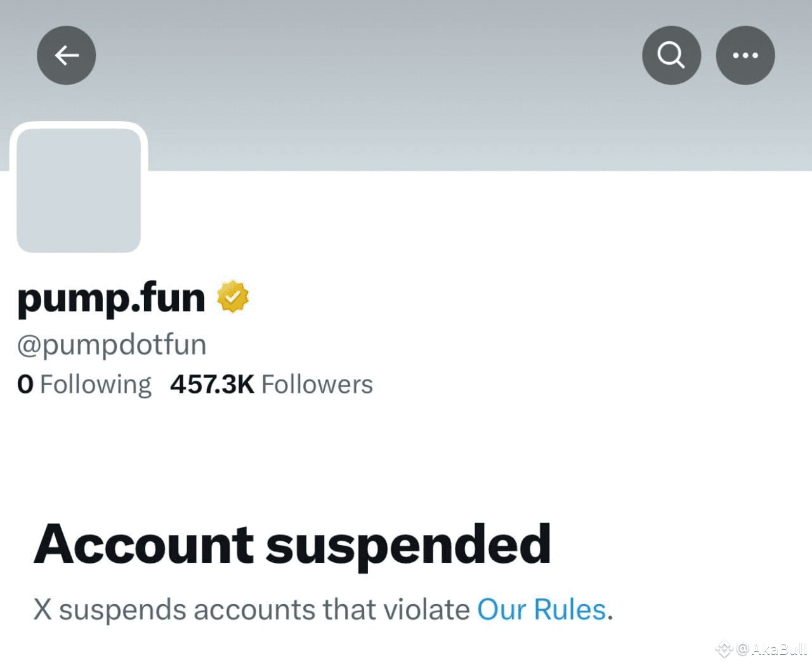812x665 pixels.
Task: Click the suspension explanation sentence
Action: (x=322, y=609)
